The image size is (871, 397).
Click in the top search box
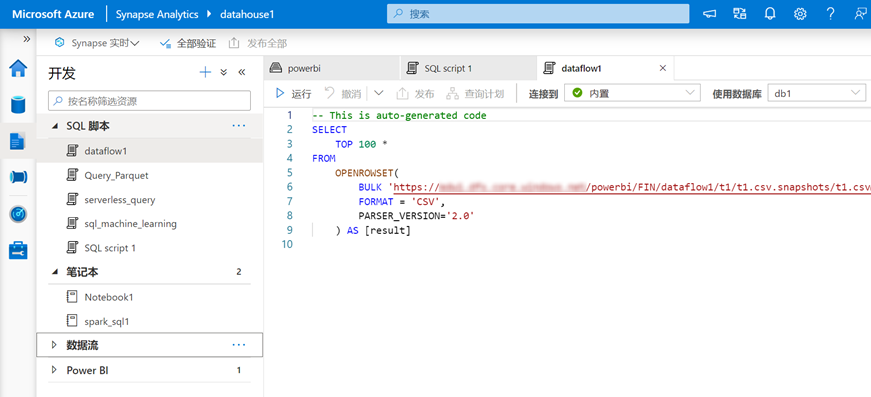click(538, 14)
